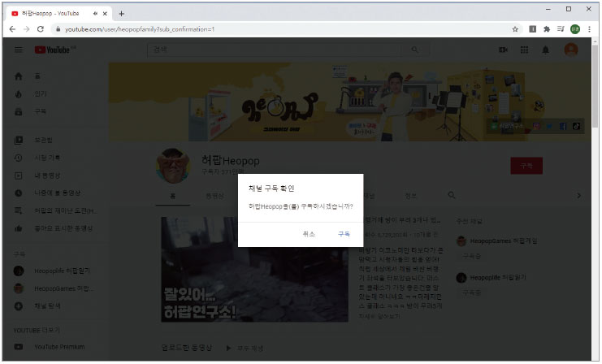Toggle the YouTube hamburger guide menu

19,50
